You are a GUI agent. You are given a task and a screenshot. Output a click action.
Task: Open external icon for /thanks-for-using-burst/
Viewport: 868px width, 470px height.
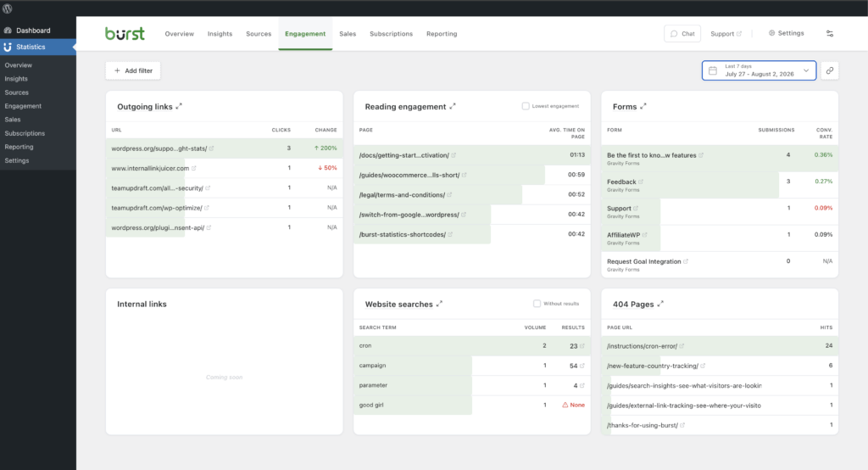click(x=682, y=425)
